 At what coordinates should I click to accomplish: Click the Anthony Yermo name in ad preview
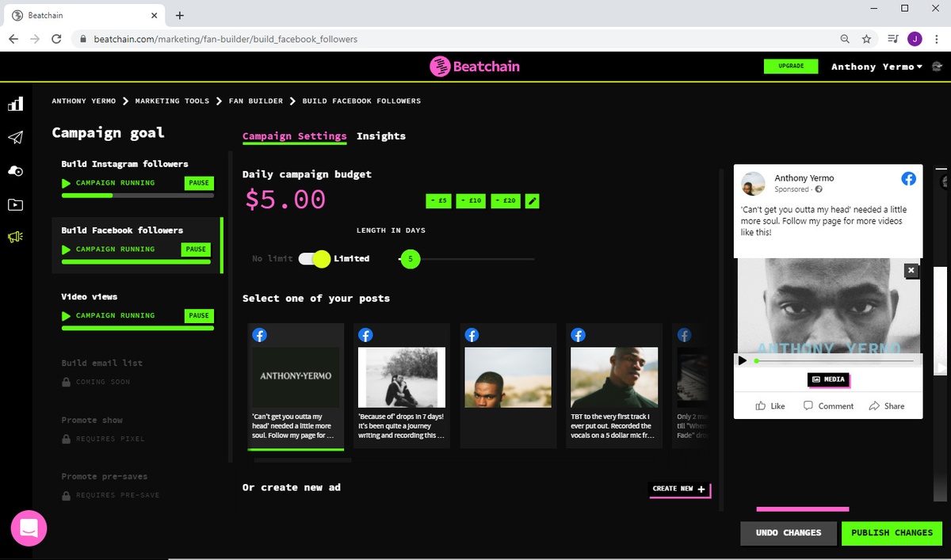click(804, 178)
